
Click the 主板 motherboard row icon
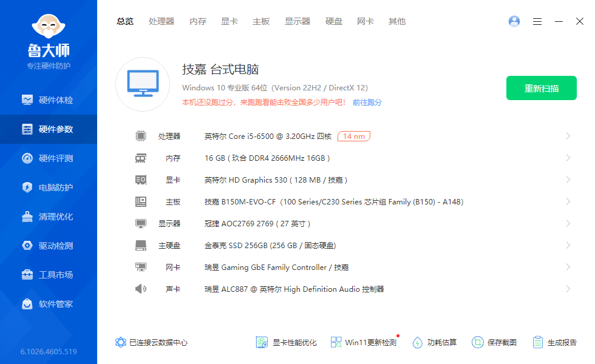[141, 201]
